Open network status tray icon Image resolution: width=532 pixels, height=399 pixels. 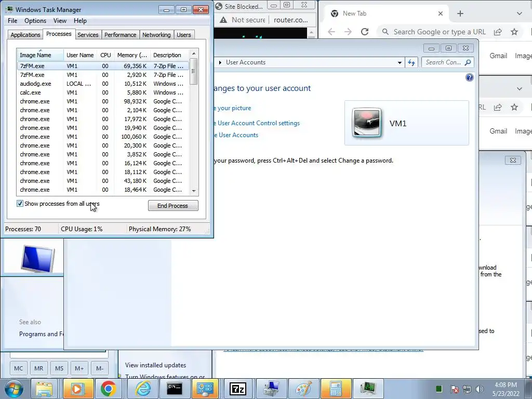point(467,389)
